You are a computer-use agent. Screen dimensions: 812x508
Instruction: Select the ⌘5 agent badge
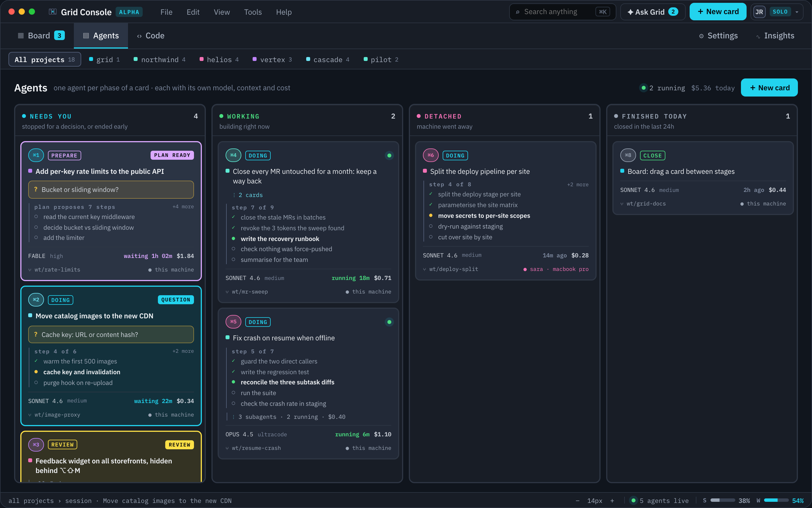pos(233,321)
